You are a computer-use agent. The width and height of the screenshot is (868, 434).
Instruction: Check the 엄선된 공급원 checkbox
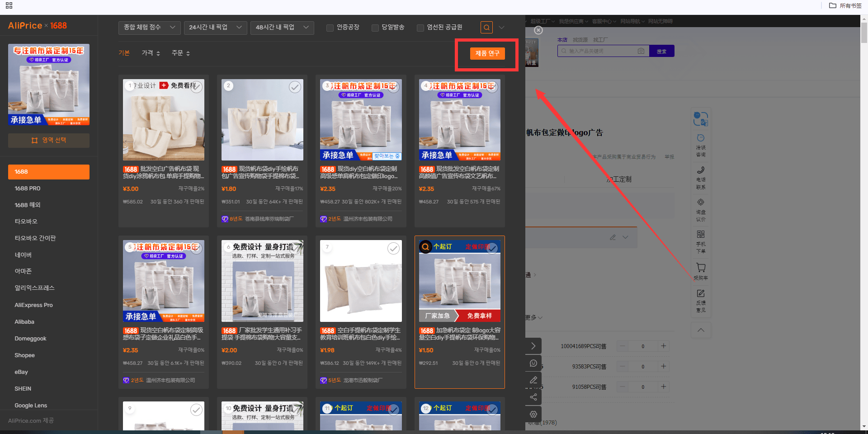coord(420,28)
